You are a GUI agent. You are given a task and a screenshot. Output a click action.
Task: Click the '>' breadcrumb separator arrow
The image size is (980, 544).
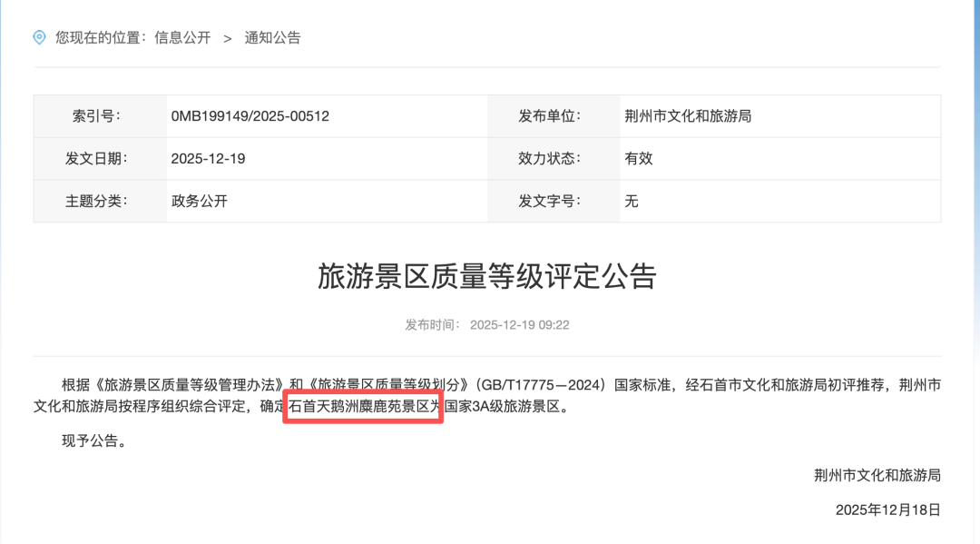point(227,37)
